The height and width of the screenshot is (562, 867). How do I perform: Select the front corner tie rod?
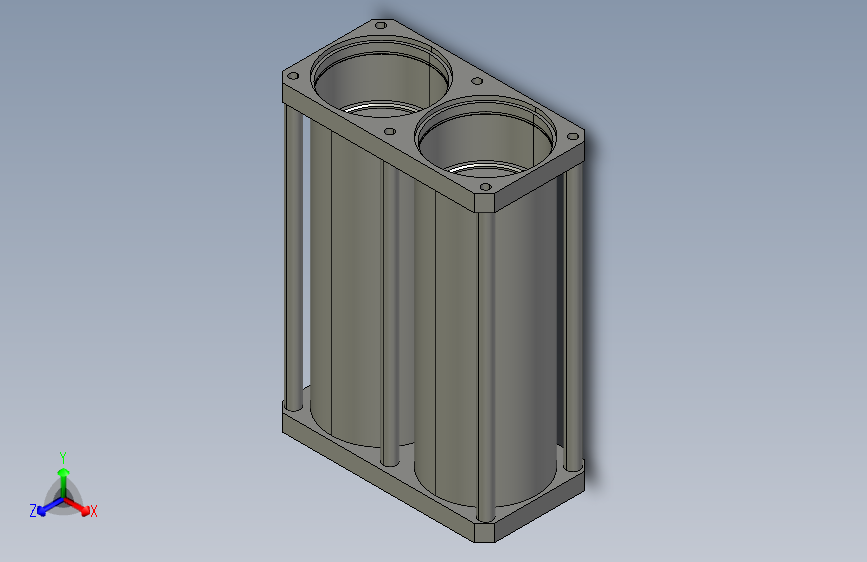(x=486, y=365)
